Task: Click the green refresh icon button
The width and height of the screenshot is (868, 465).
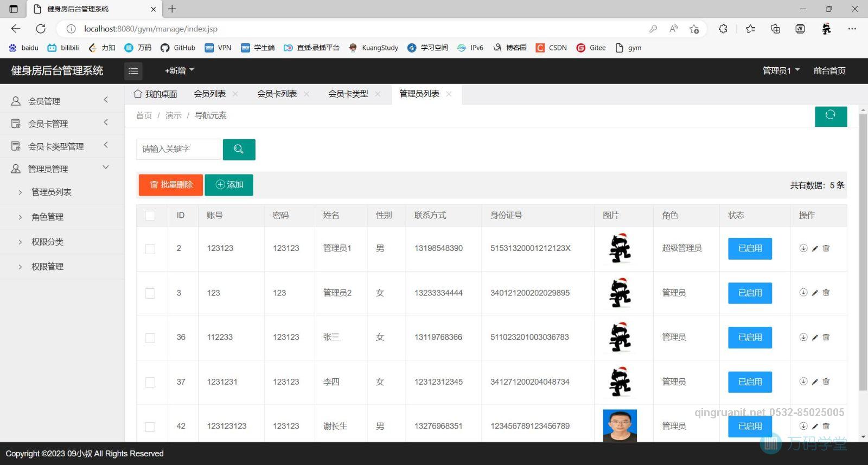Action: pyautogui.click(x=830, y=115)
